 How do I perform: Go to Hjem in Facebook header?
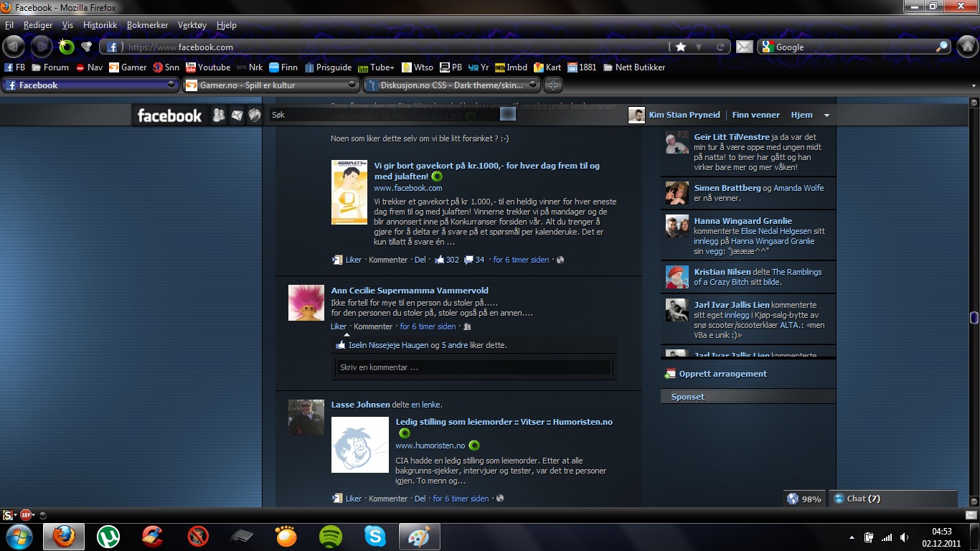tap(802, 115)
